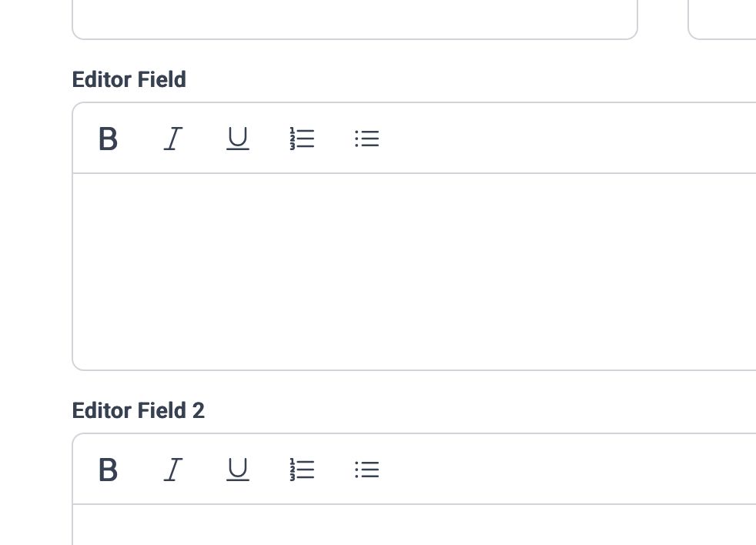The width and height of the screenshot is (756, 545).
Task: Click empty toolbar space in Editor Field 2
Action: pyautogui.click(x=569, y=470)
